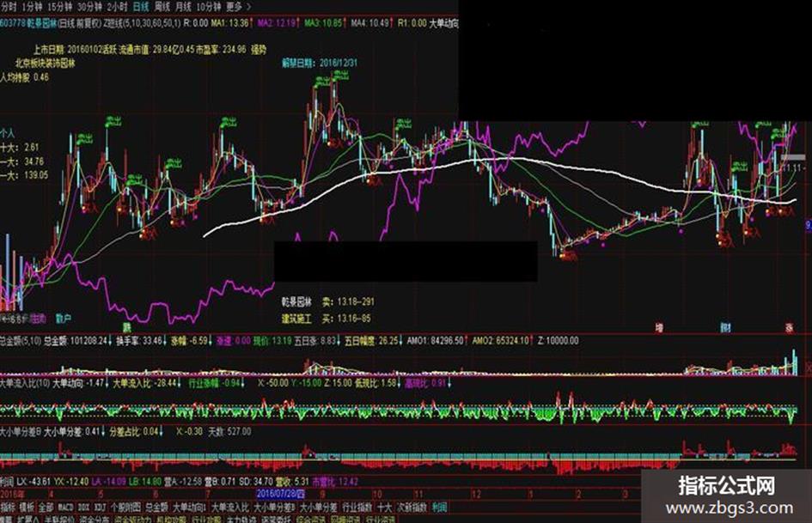The width and height of the screenshot is (812, 523).
Task: Click the SD: 34.70 value
Action: [x=256, y=482]
